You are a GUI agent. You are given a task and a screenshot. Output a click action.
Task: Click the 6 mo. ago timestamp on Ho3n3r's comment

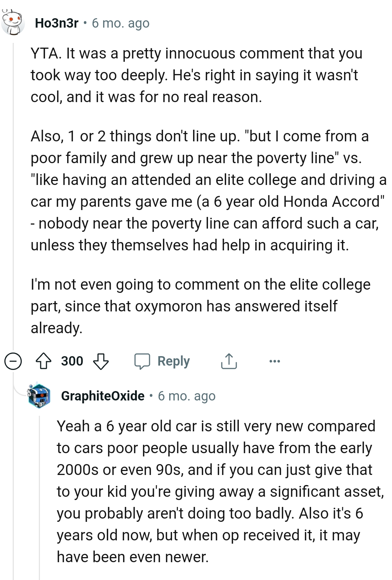pos(121,23)
